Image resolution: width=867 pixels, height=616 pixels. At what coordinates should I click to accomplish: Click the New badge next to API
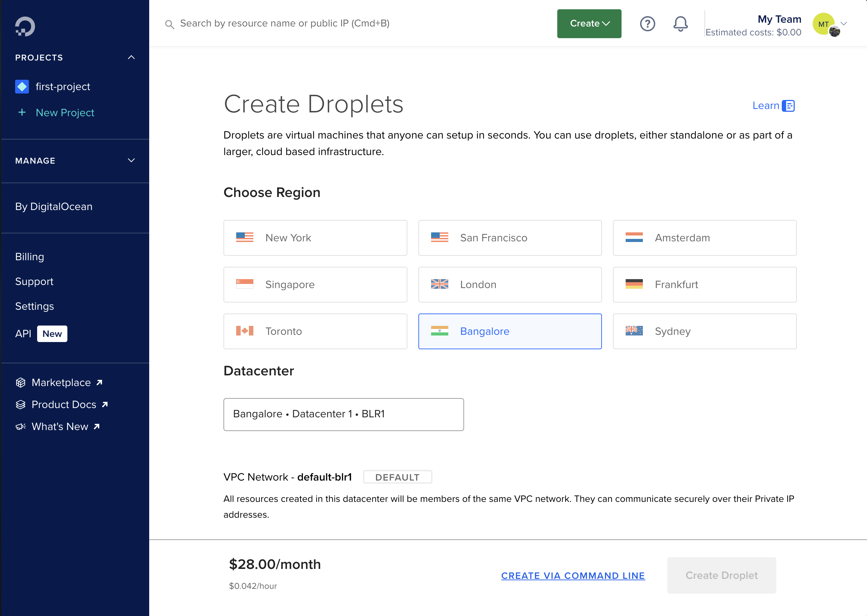pos(52,333)
